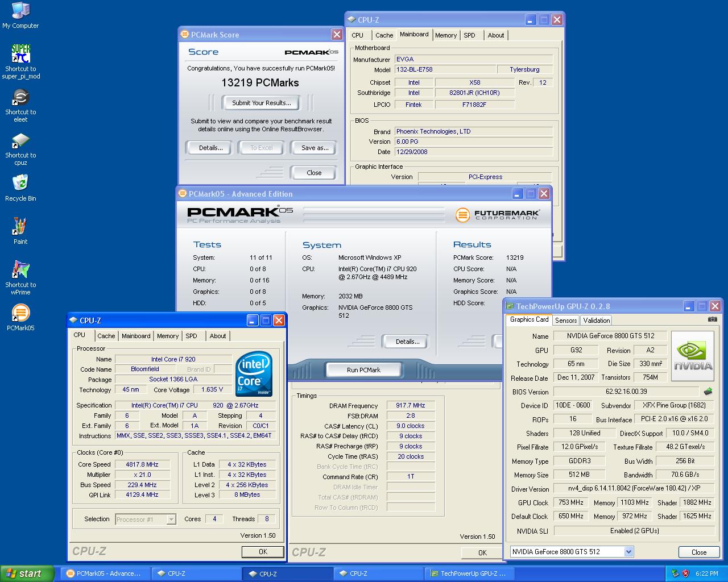The width and height of the screenshot is (728, 582).
Task: Click the Driver Version field in GPU-Z
Action: (634, 488)
